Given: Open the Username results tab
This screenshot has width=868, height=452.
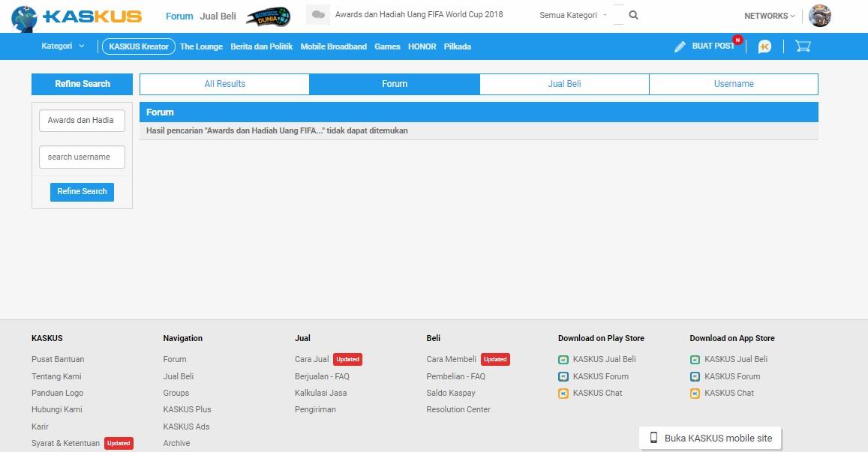Looking at the screenshot, I should coord(734,84).
